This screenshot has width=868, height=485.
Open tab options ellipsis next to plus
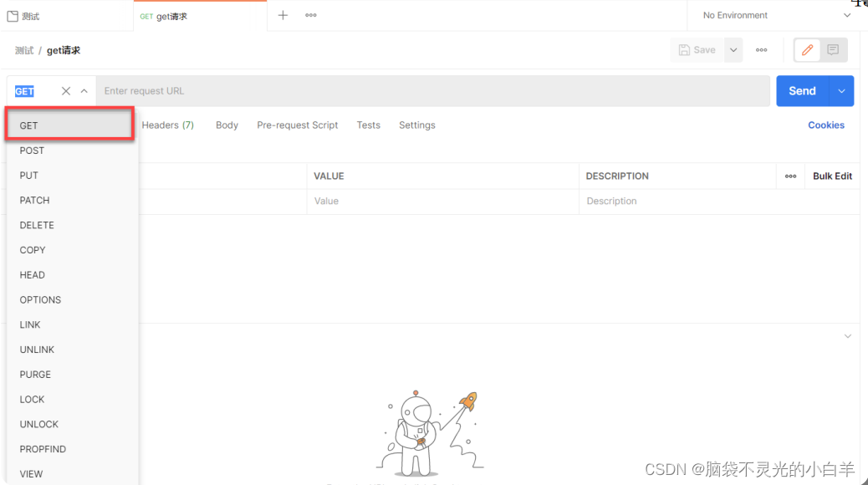[311, 16]
